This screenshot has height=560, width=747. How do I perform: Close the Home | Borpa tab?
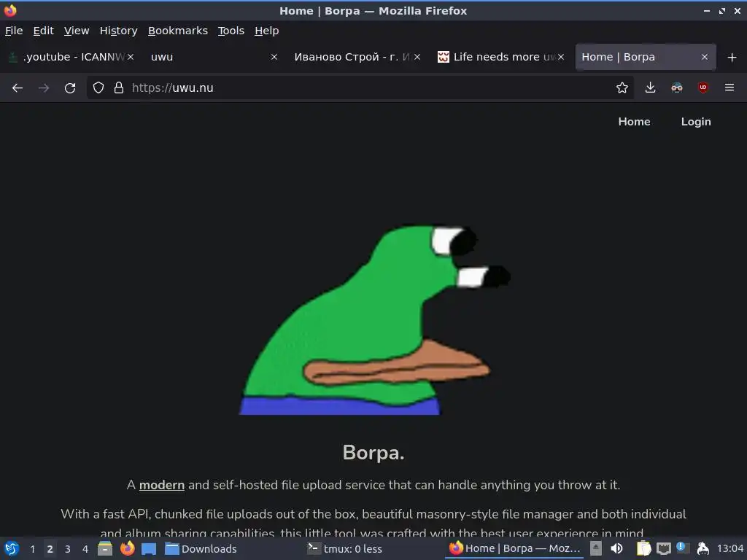point(705,57)
